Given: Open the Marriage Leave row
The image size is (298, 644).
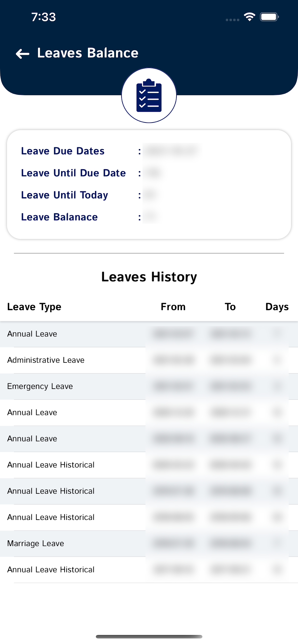Looking at the screenshot, I should [x=36, y=543].
